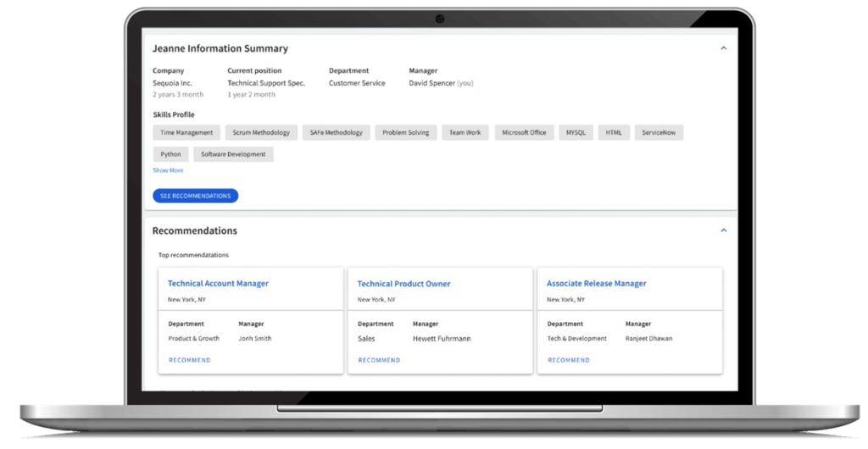Recommend the Technical Account Manager role
This screenshot has width=868, height=449.
(x=189, y=360)
